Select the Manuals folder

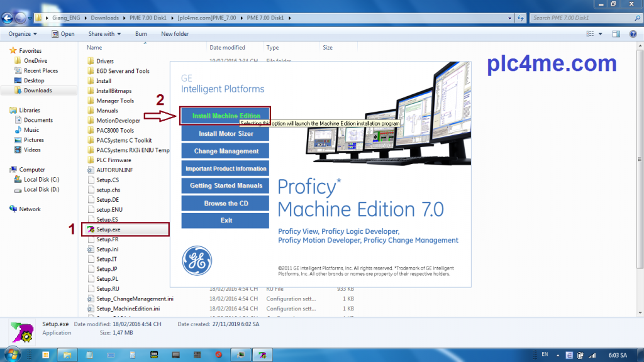pos(107,111)
